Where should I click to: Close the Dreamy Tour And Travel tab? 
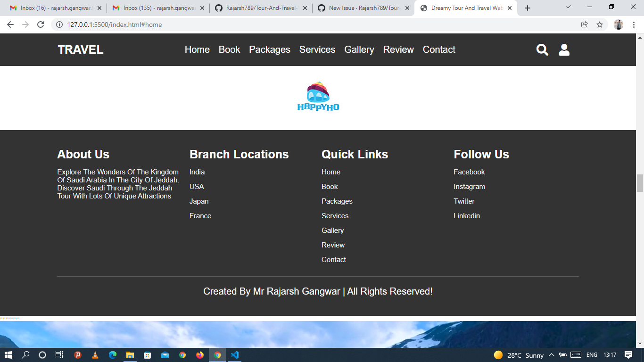[x=510, y=8]
